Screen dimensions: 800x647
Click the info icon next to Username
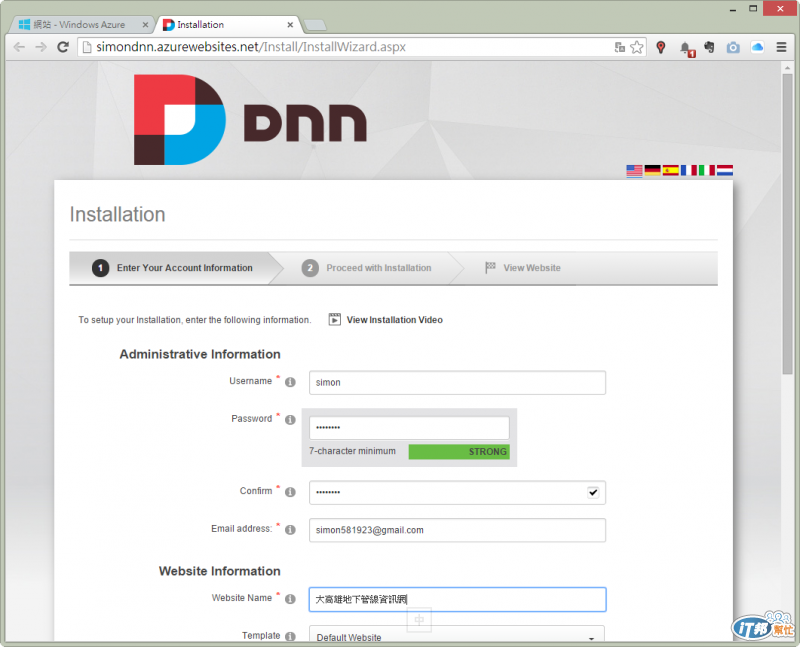(290, 382)
